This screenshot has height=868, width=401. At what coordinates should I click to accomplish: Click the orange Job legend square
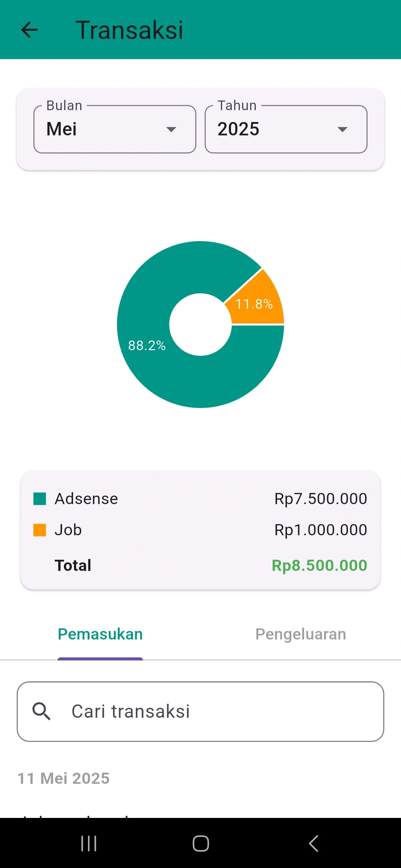pyautogui.click(x=40, y=530)
